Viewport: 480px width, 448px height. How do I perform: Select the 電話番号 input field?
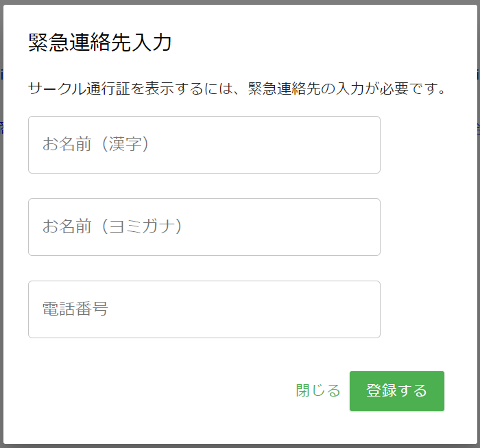click(204, 309)
